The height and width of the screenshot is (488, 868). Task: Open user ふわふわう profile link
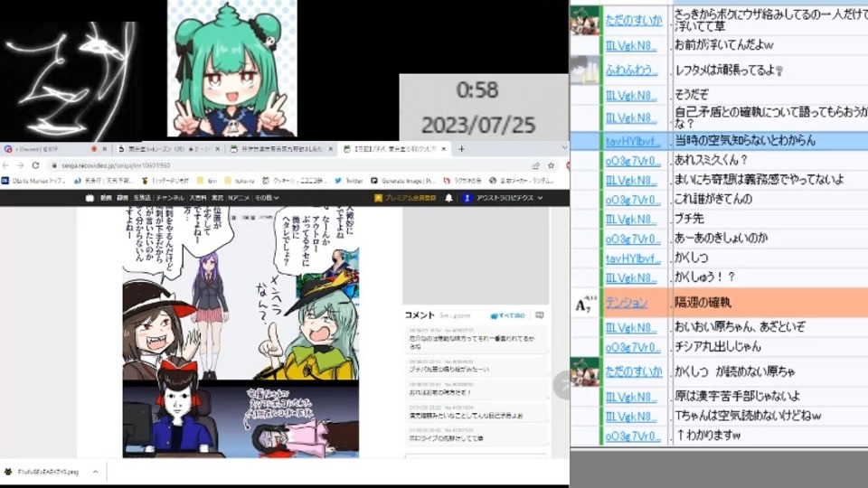point(632,70)
